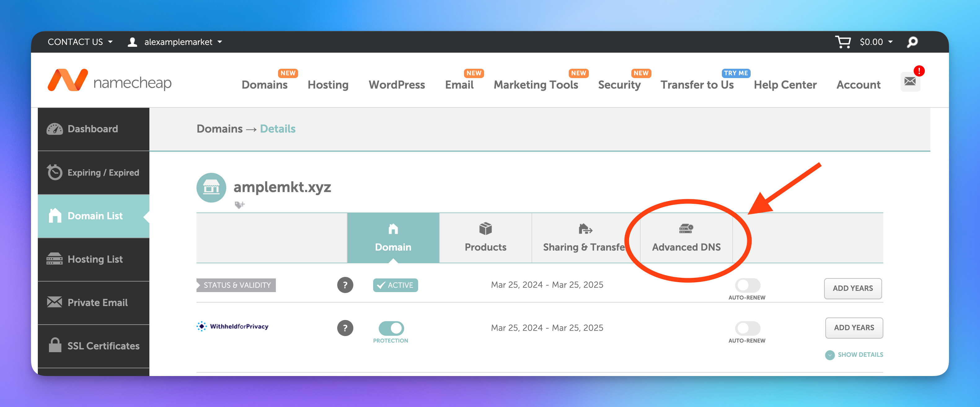The image size is (980, 407).
Task: Click the WithheldforPrivacy help question icon
Action: (345, 328)
